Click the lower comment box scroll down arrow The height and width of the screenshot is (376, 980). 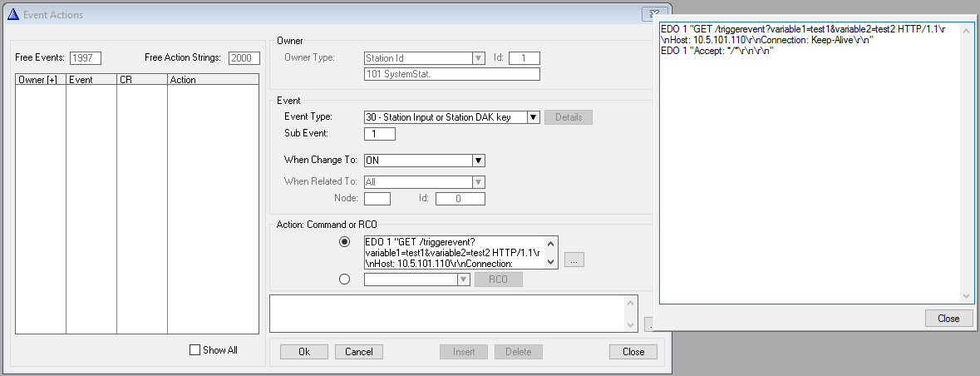click(631, 324)
